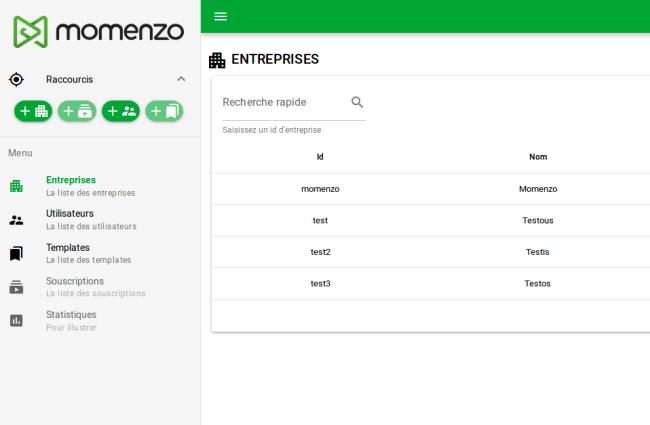Click the Id column header
The height and width of the screenshot is (425, 650).
point(320,157)
